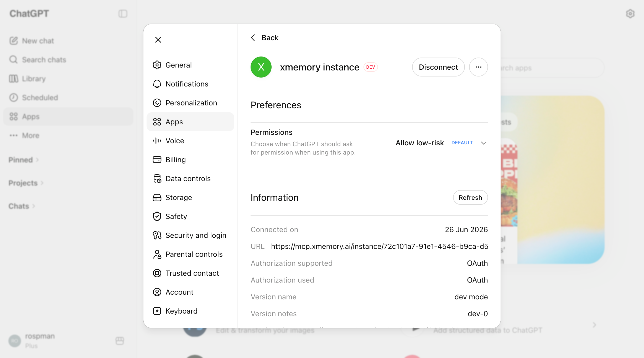Close the settings dialog with the X
The image size is (644, 358).
[x=158, y=40]
